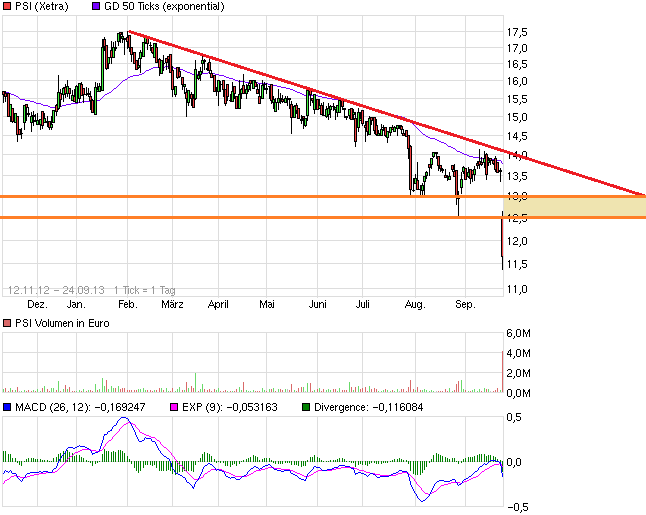This screenshot has width=646, height=515.
Task: Click the date range text 12.11.12 – 24.09.13
Action: click(x=53, y=287)
